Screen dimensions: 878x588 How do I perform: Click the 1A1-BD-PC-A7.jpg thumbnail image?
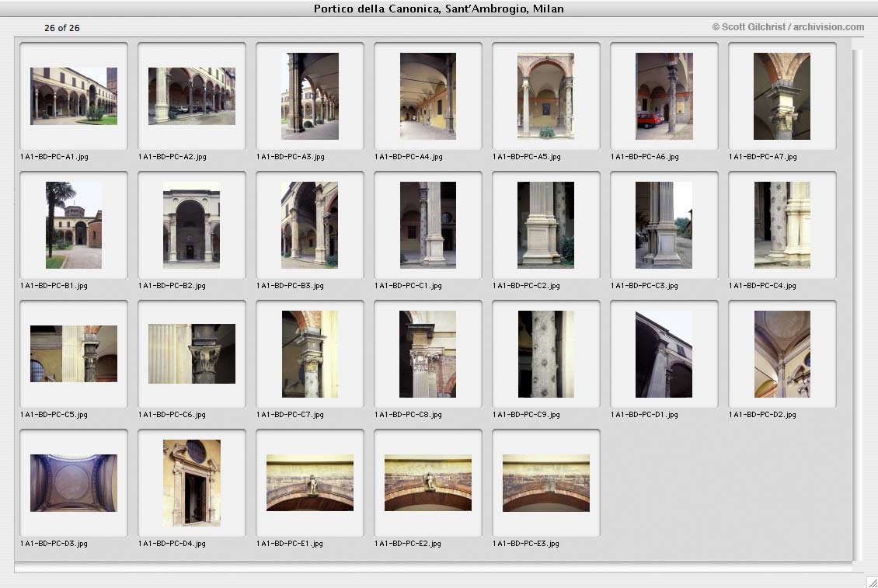782,96
